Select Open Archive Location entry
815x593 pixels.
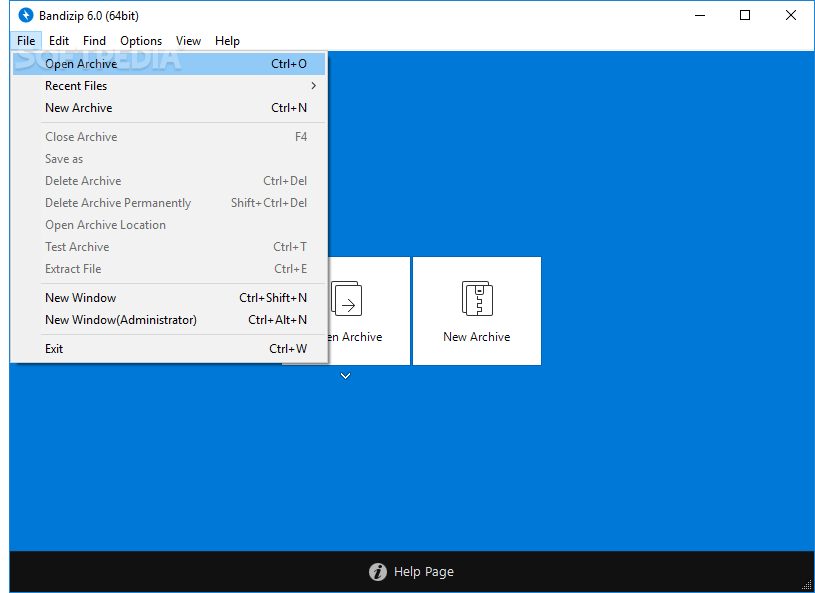(169, 225)
